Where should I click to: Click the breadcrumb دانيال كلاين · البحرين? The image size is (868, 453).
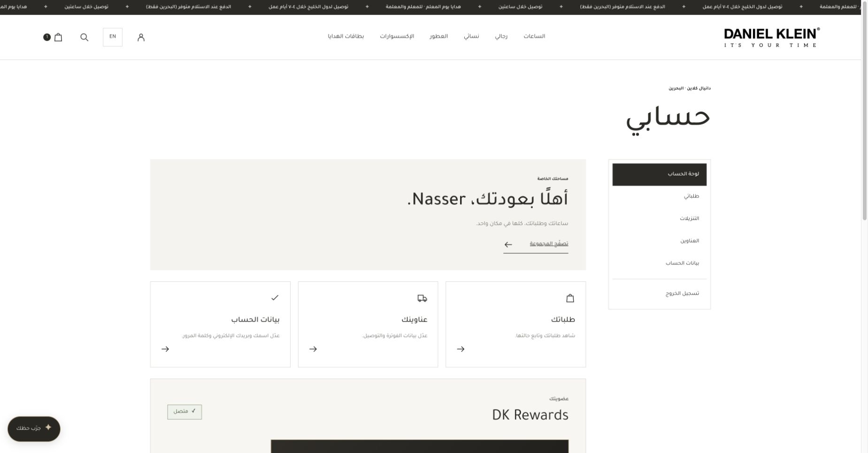(x=690, y=88)
